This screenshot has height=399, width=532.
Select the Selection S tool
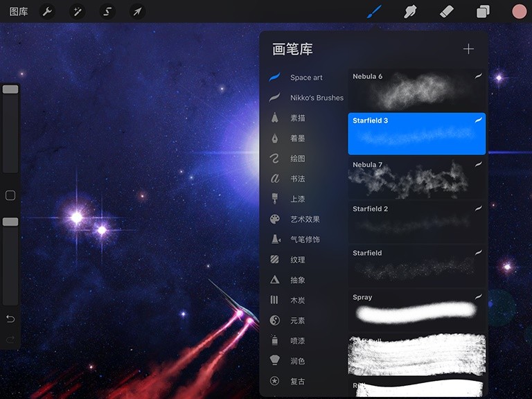pyautogui.click(x=107, y=12)
